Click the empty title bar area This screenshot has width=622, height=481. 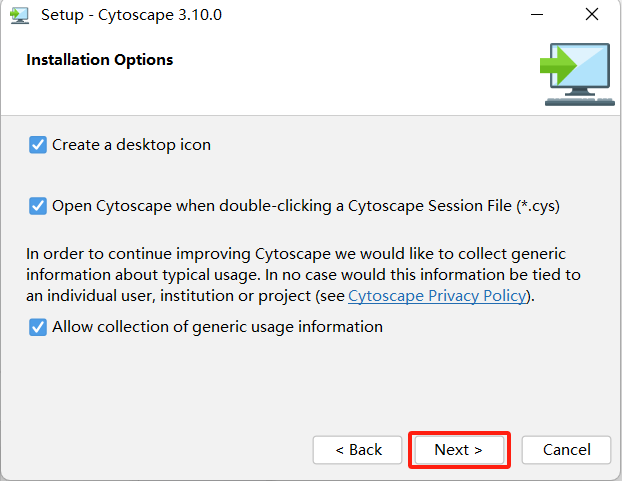point(350,15)
